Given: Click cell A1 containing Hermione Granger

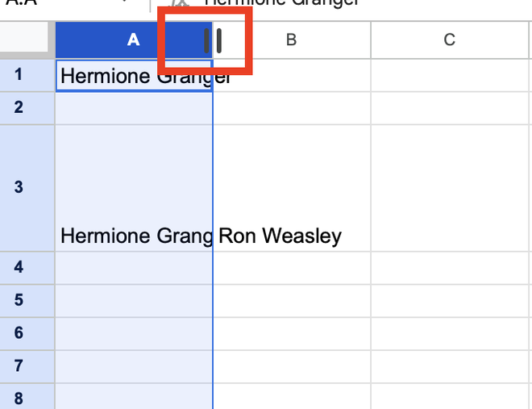Looking at the screenshot, I should coord(134,76).
